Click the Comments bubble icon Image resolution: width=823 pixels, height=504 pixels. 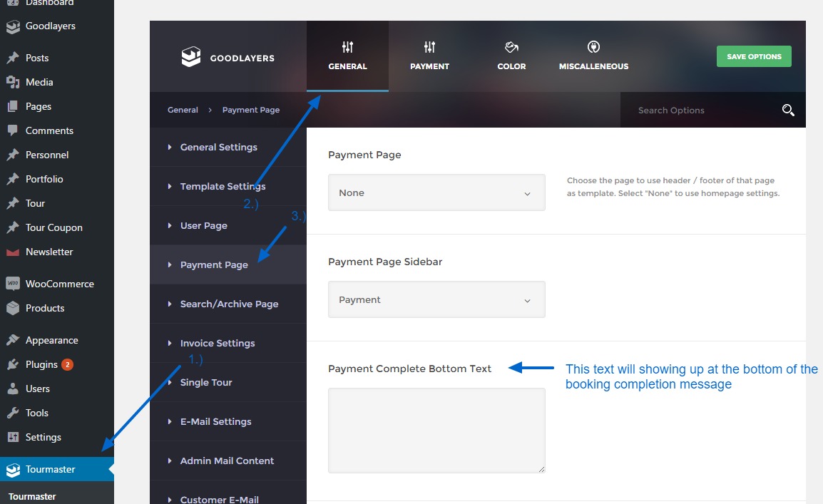[13, 130]
